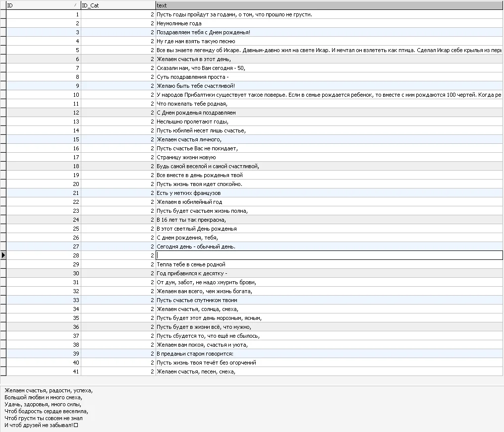This screenshot has width=504, height=432.
Task: Select the text column header
Action: tap(330, 5)
